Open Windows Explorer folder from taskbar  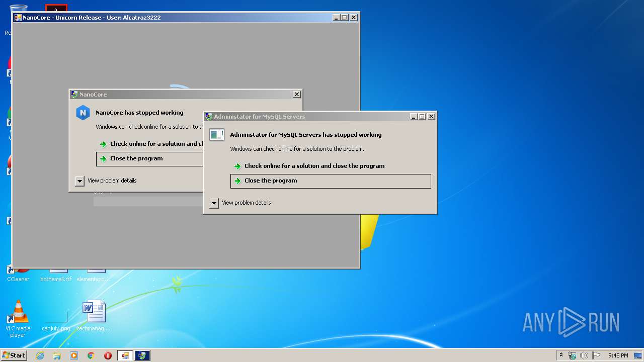(57, 355)
